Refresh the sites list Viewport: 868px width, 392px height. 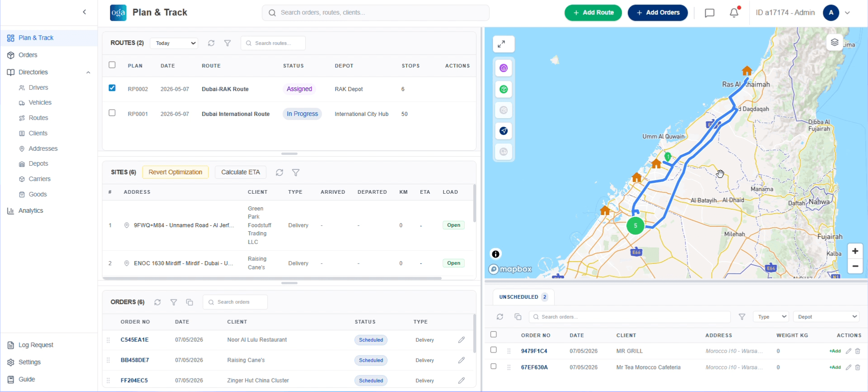tap(279, 172)
